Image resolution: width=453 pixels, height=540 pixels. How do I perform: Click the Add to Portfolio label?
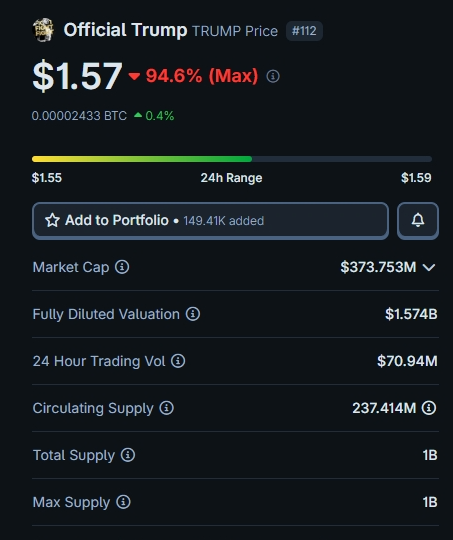(x=117, y=220)
